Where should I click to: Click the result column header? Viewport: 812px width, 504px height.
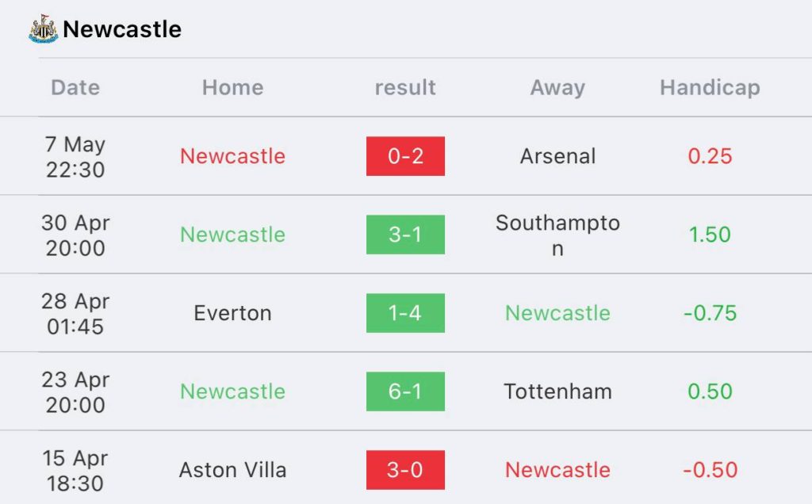[x=405, y=87]
